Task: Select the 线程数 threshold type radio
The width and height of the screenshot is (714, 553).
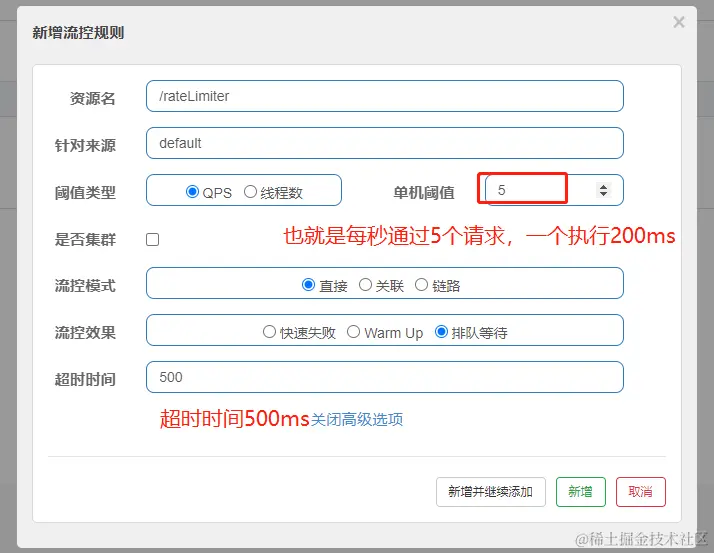Action: (250, 192)
